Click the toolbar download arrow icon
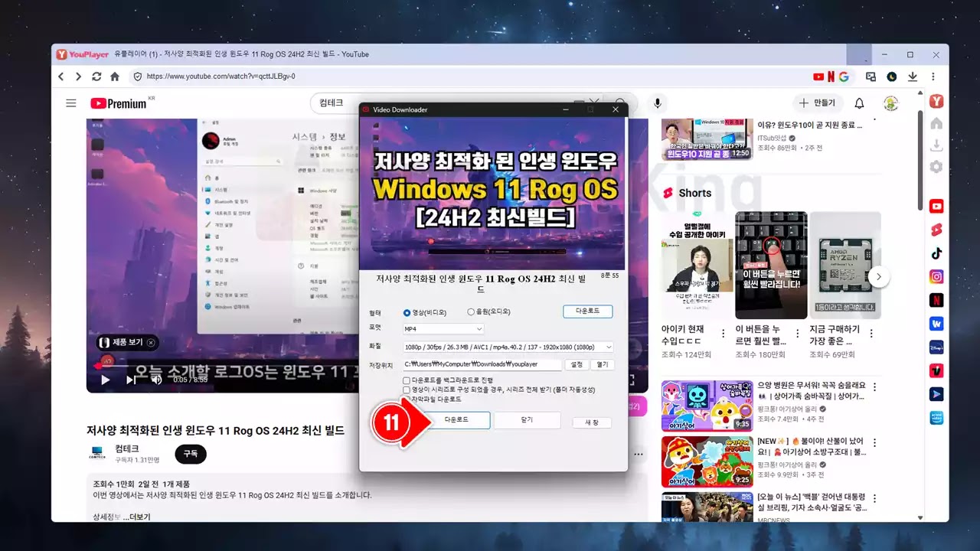 click(x=913, y=77)
